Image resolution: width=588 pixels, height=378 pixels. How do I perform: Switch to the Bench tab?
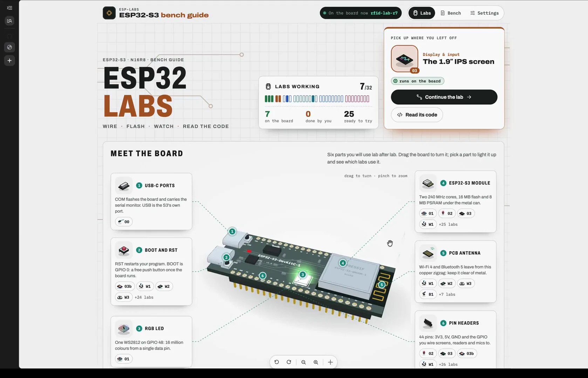coord(451,13)
